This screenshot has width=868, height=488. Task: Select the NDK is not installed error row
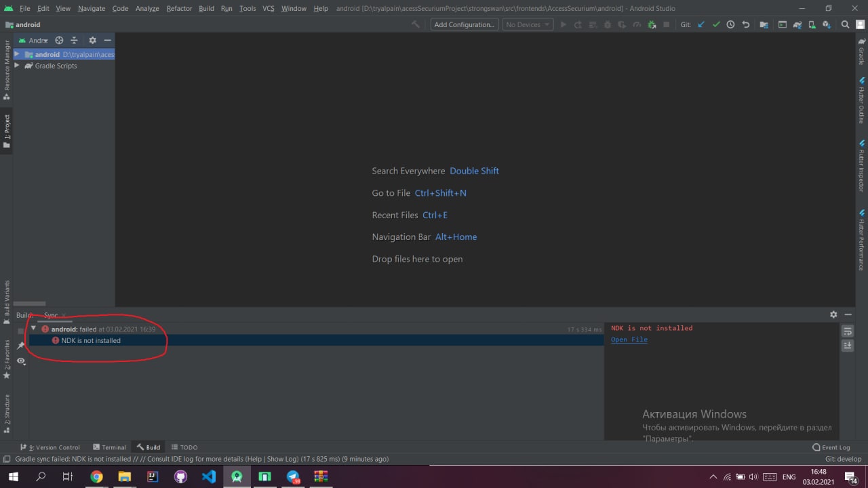click(x=316, y=340)
